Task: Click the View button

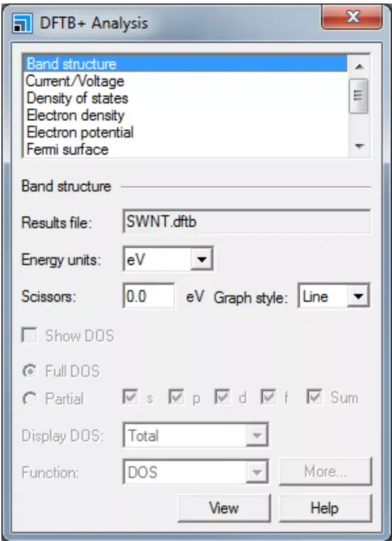Action: point(224,508)
